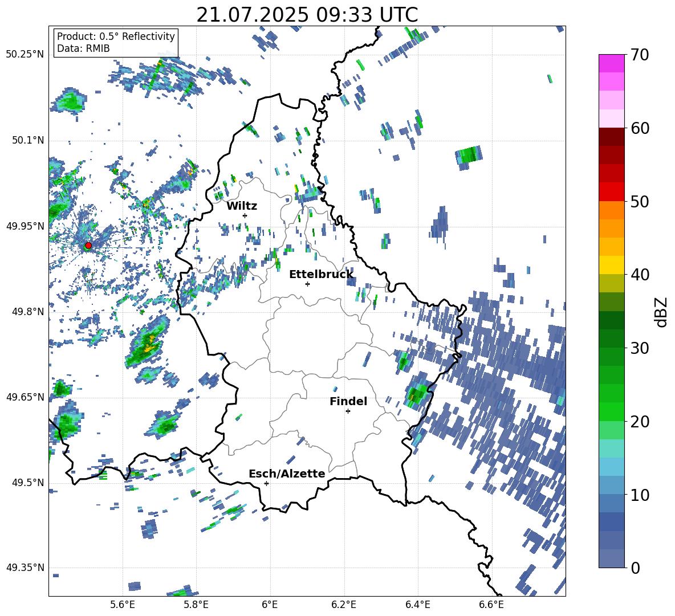The width and height of the screenshot is (675, 616).
Task: Pick the yellow 40 dBZ color swatch
Action: pyautogui.click(x=611, y=265)
